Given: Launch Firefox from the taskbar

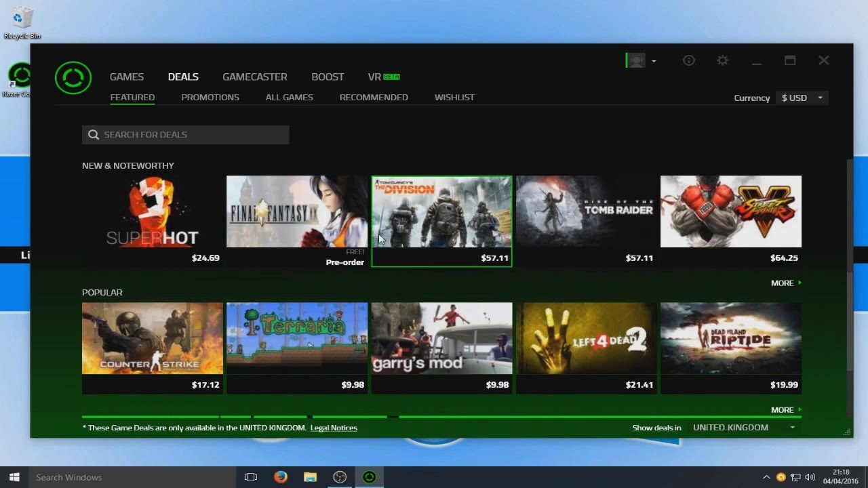Looking at the screenshot, I should pyautogui.click(x=281, y=477).
